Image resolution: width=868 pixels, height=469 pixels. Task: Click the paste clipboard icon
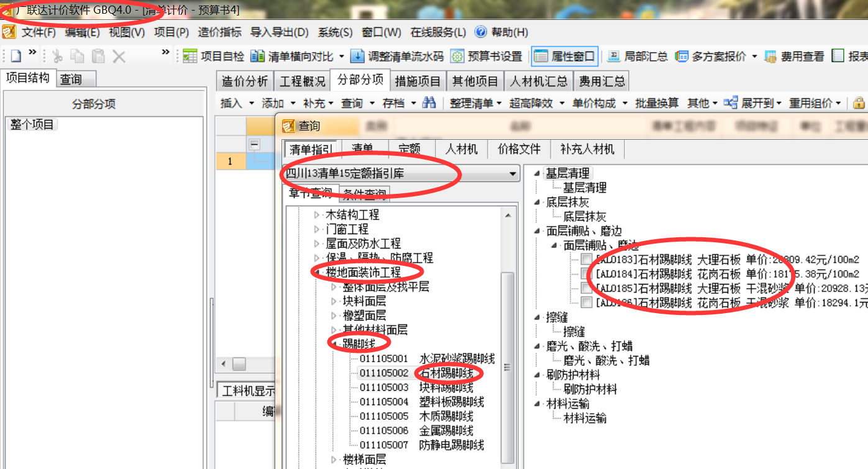(98, 57)
